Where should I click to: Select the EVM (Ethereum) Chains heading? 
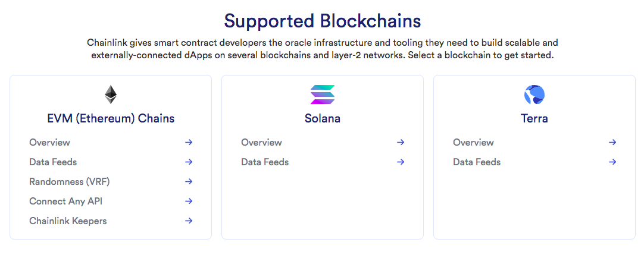pyautogui.click(x=111, y=118)
